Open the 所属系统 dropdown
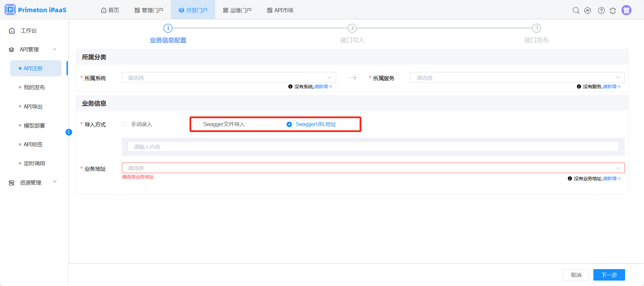 [229, 78]
